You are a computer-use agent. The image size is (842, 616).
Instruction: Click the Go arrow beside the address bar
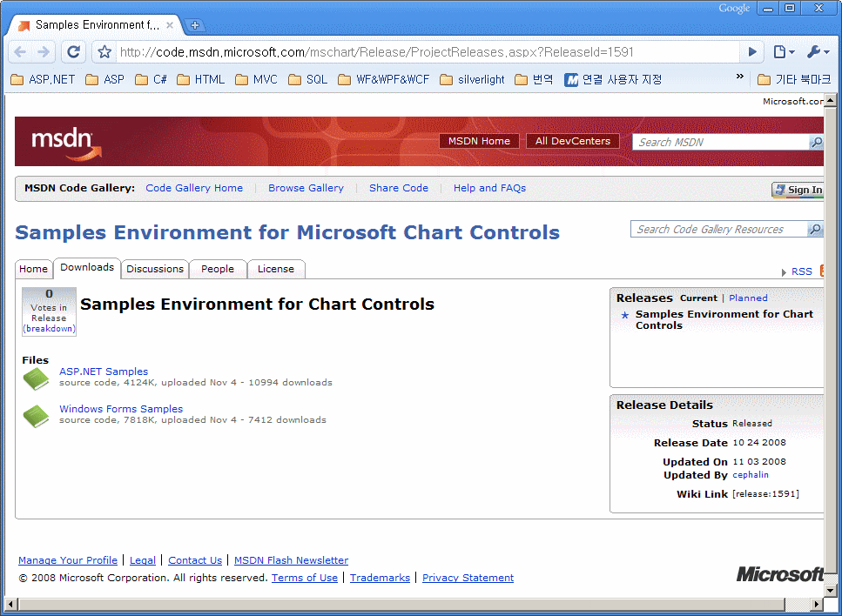coord(752,52)
